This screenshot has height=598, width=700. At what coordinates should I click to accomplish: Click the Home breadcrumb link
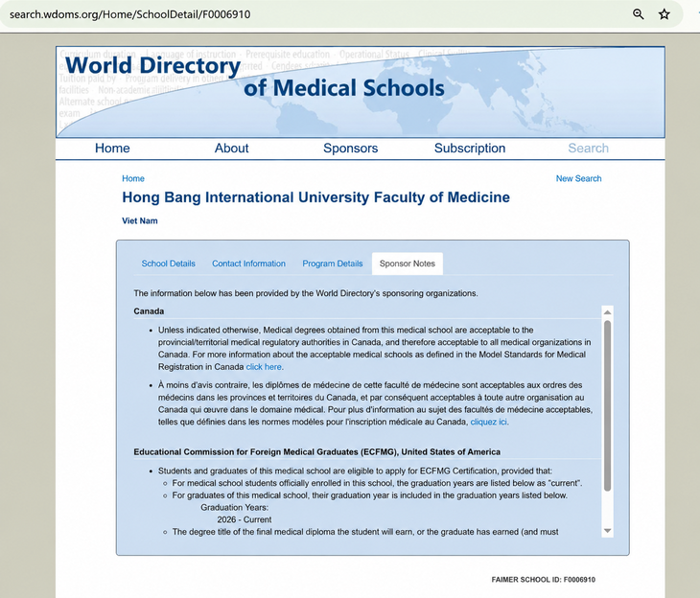[x=133, y=178]
